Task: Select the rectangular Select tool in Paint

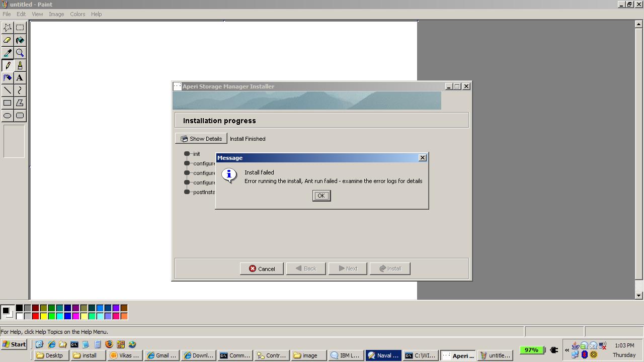Action: pyautogui.click(x=20, y=28)
